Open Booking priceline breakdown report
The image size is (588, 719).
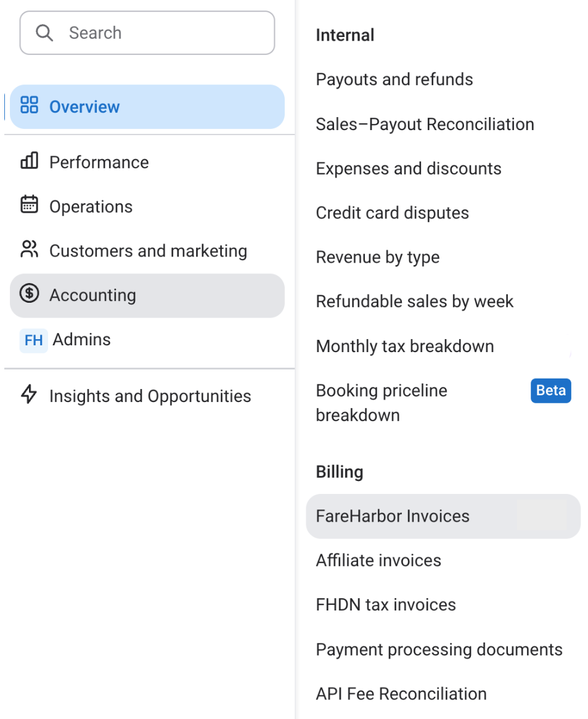[382, 403]
